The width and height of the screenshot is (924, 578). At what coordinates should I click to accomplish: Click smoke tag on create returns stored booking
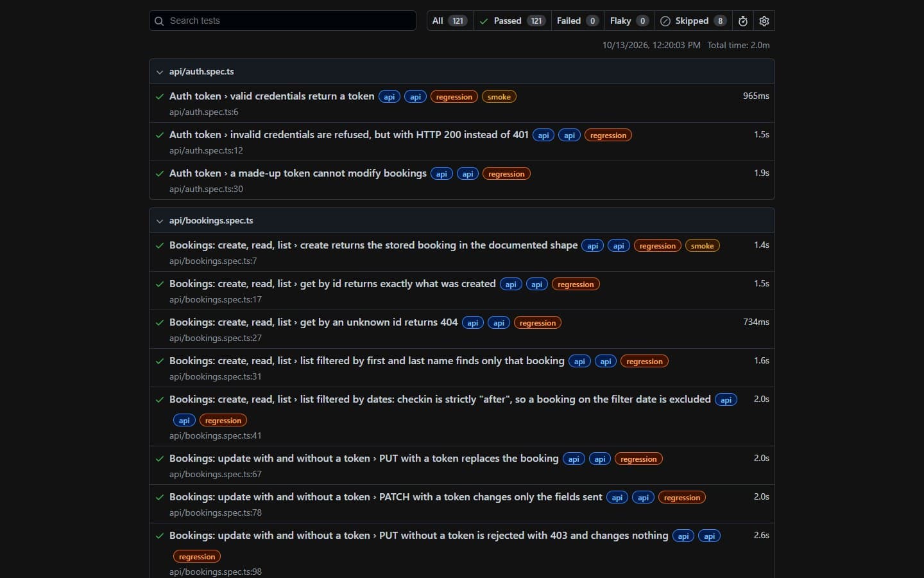[x=703, y=246]
